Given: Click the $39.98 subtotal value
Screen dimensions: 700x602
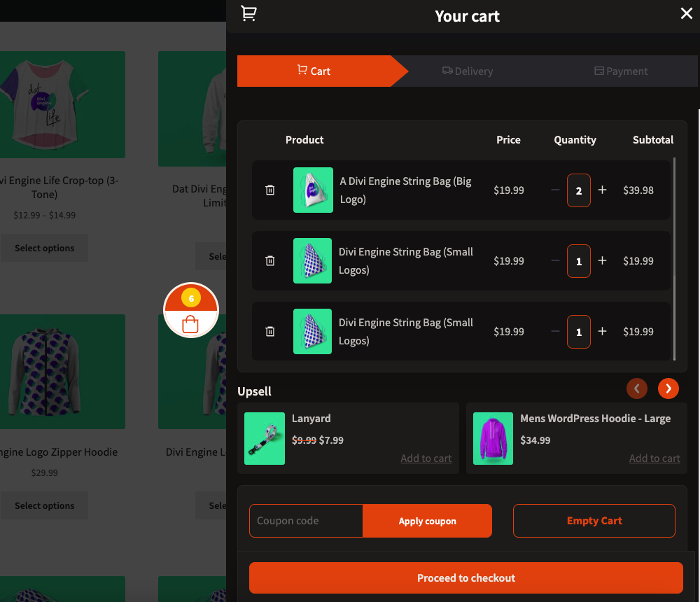Looking at the screenshot, I should click(x=638, y=190).
